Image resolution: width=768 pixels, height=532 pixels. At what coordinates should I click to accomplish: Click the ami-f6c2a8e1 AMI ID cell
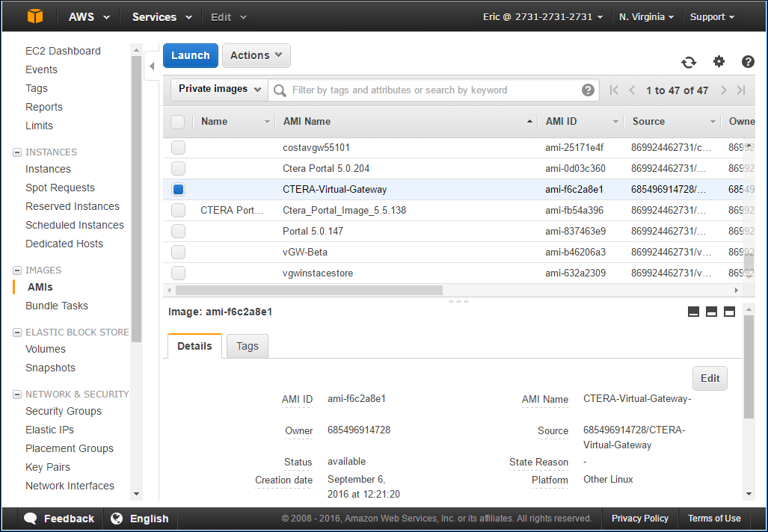(x=574, y=189)
